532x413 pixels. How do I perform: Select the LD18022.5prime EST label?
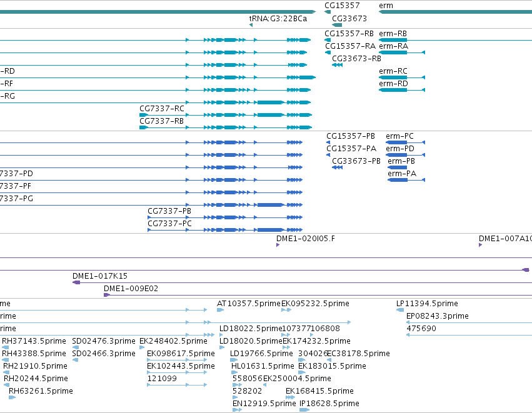point(251,329)
